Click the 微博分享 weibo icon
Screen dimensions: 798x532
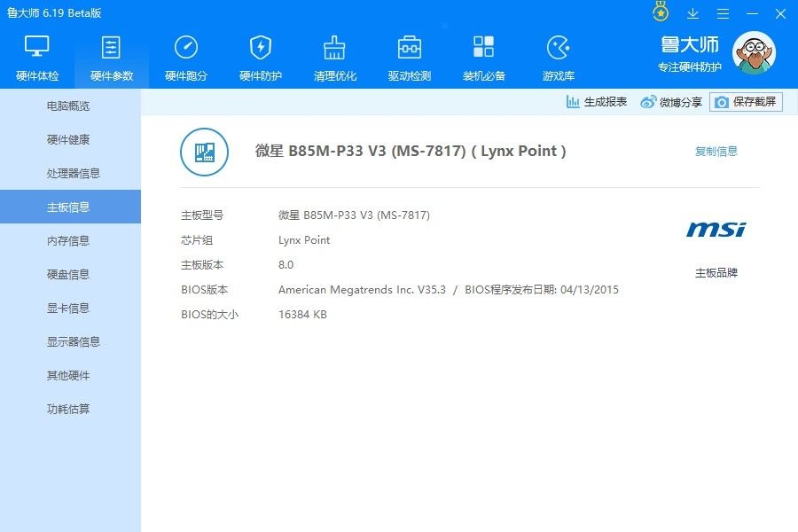(x=648, y=102)
